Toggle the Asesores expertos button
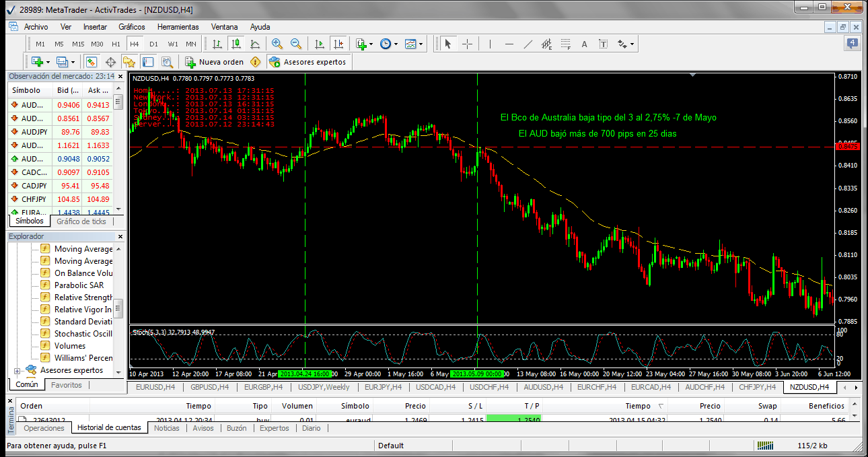 [308, 62]
